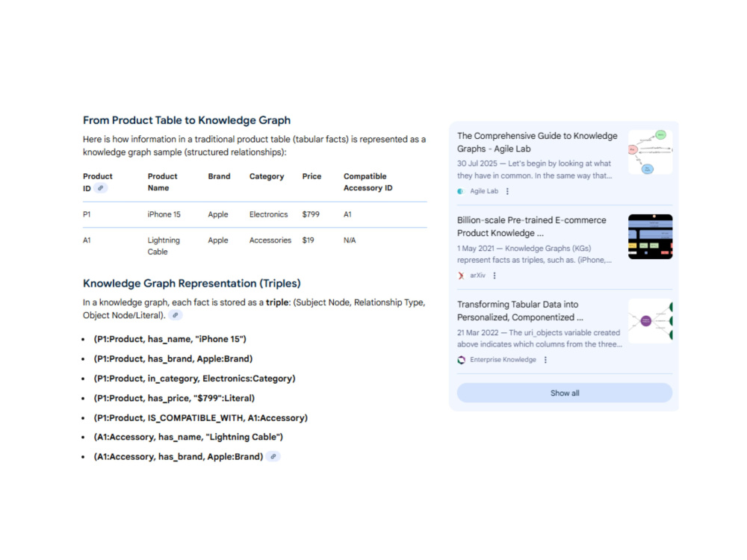Click the P1:Product has_name "iPhone 15" triple
The height and width of the screenshot is (560, 747).
(x=170, y=339)
